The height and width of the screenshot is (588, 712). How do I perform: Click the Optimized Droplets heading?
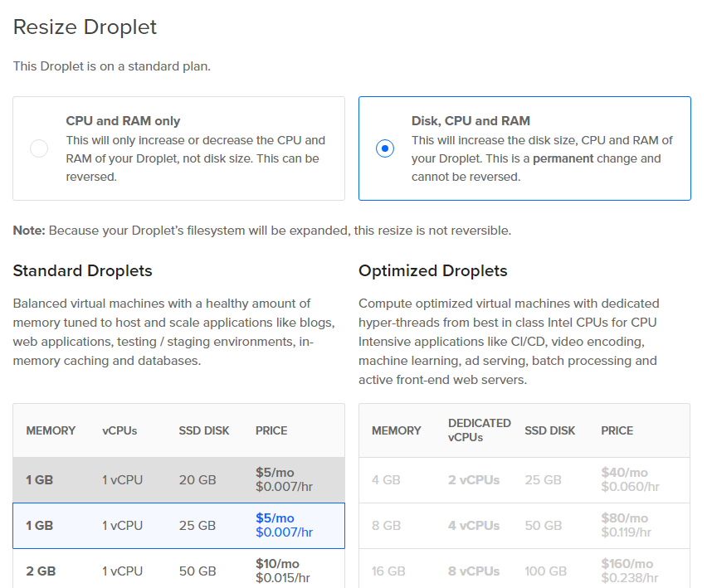(432, 271)
